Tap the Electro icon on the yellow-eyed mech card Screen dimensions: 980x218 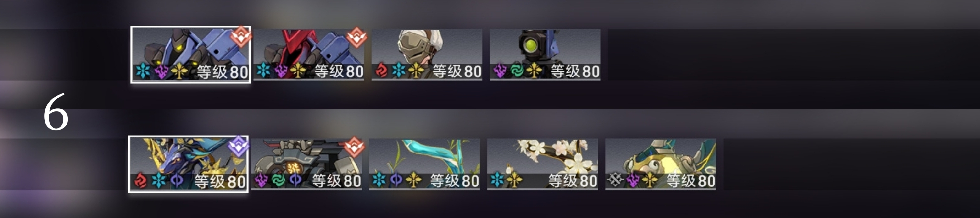click(x=161, y=71)
